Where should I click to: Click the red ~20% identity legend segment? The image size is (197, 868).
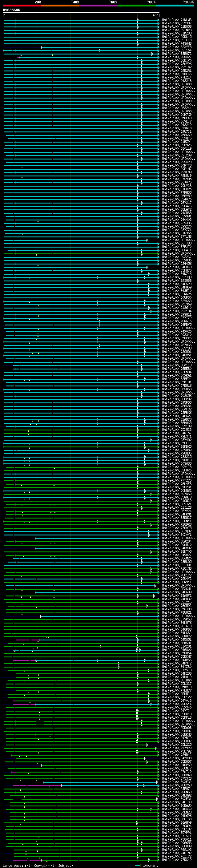22,6
